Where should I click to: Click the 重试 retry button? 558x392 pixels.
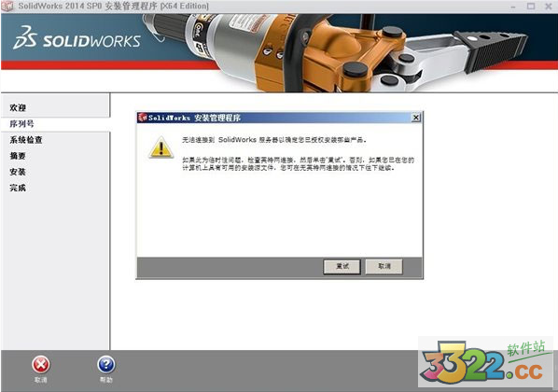pyautogui.click(x=342, y=266)
